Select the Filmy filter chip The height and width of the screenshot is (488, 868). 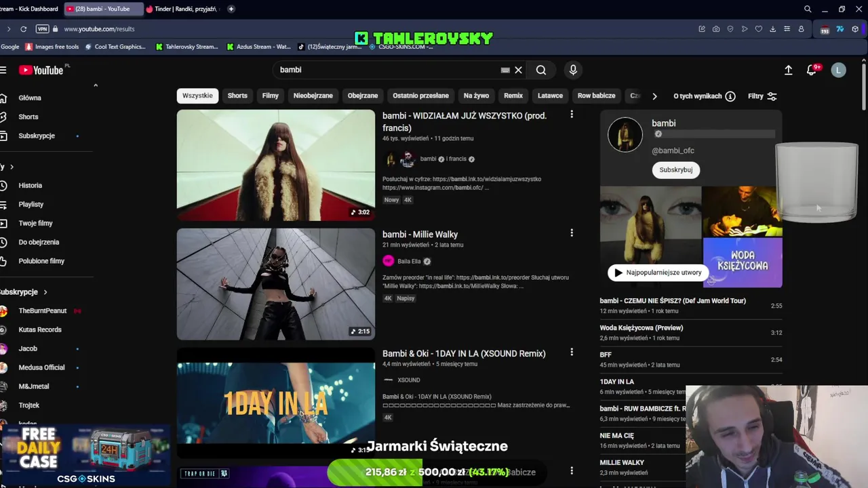pyautogui.click(x=271, y=96)
